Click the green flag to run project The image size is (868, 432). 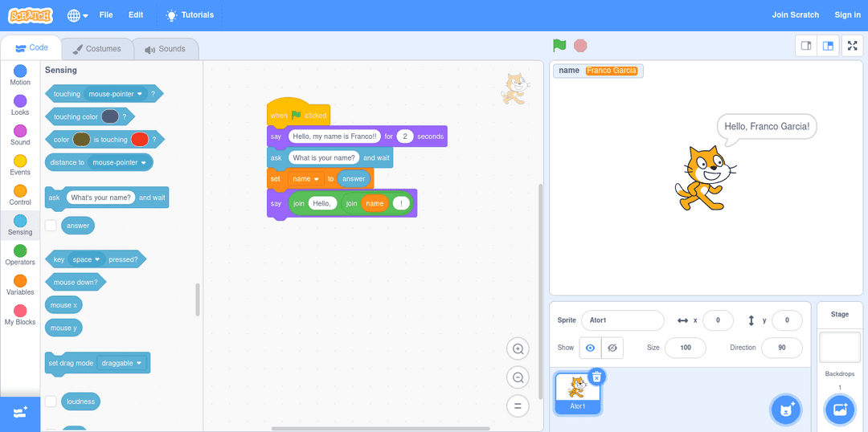click(x=559, y=46)
